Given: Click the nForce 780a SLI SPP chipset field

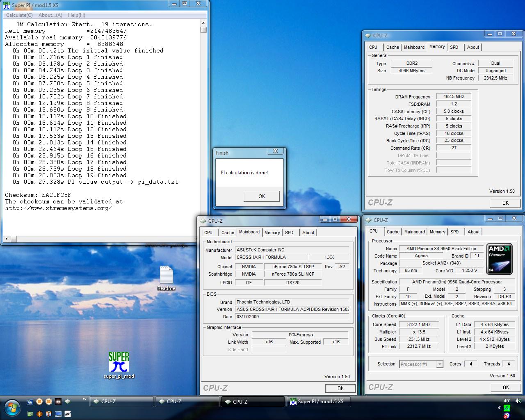Looking at the screenshot, I should [x=293, y=267].
